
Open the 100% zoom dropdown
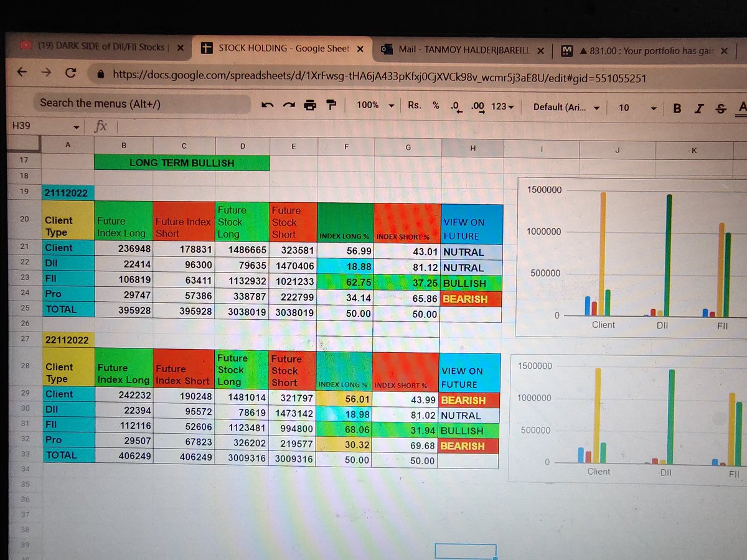(x=375, y=105)
